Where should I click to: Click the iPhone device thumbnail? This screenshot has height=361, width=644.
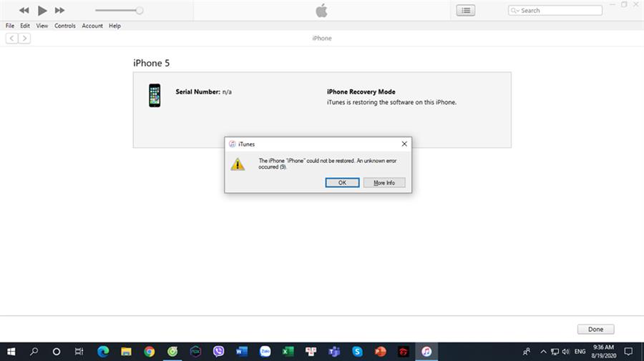click(x=155, y=96)
